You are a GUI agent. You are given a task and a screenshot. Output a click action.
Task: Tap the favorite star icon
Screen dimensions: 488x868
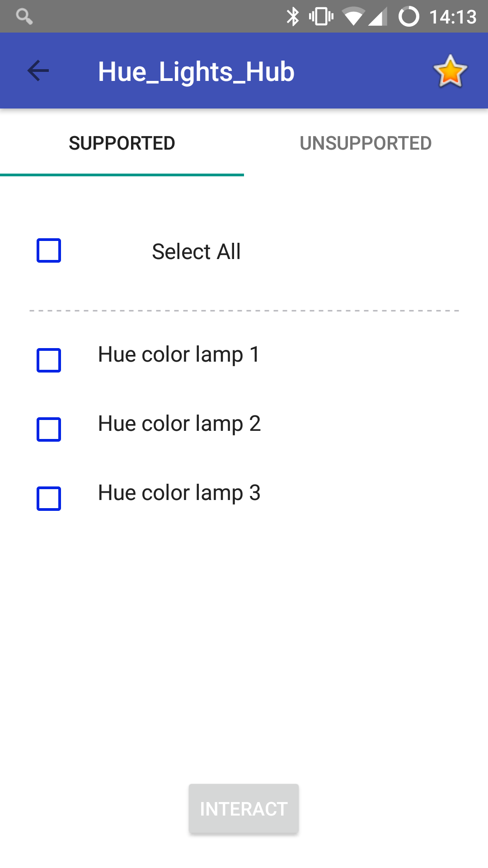coord(450,71)
